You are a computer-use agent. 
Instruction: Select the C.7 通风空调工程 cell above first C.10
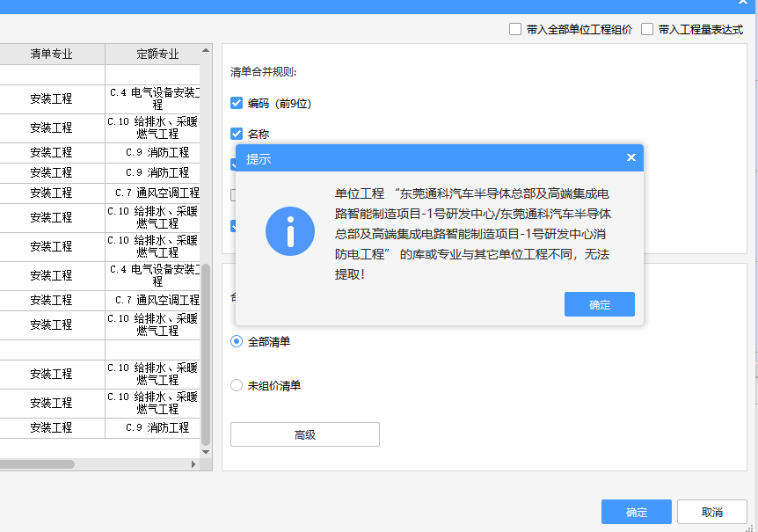(x=153, y=193)
